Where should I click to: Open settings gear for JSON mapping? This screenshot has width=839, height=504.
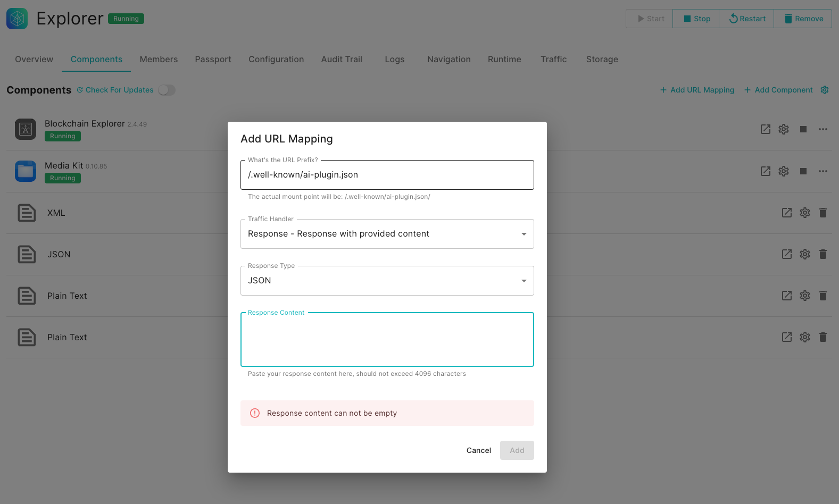tap(804, 254)
